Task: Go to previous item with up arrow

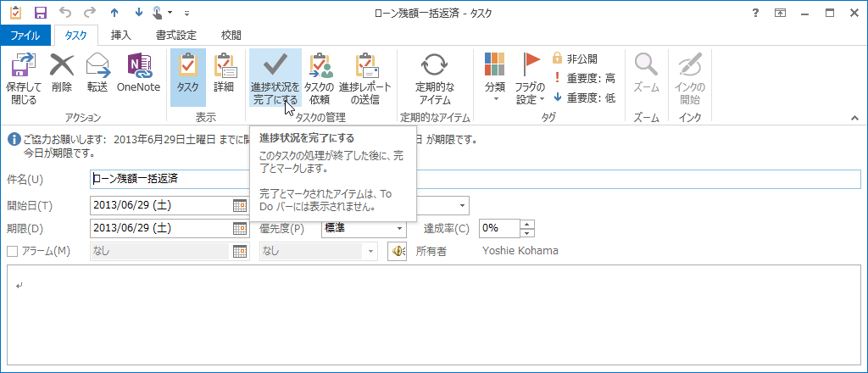Action: [114, 13]
